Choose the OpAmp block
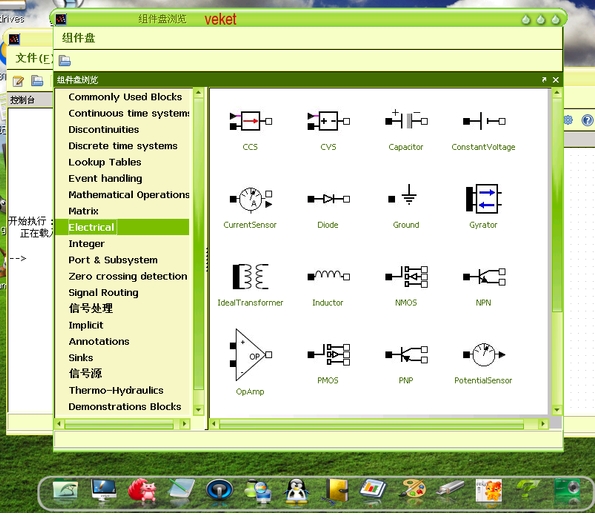 (x=250, y=355)
